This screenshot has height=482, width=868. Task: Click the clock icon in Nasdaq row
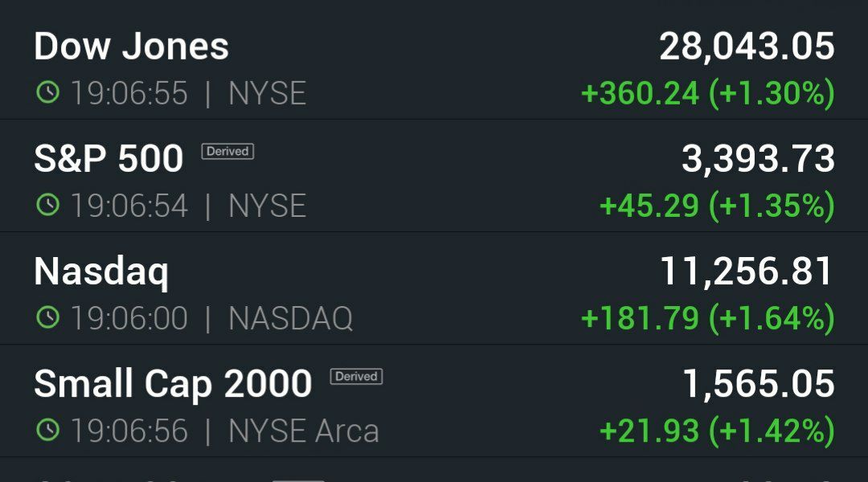[47, 317]
